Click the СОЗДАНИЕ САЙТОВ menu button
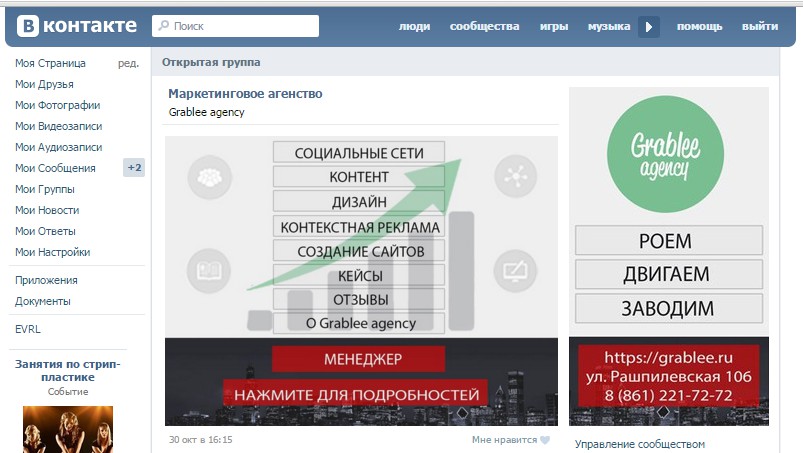 (359, 251)
